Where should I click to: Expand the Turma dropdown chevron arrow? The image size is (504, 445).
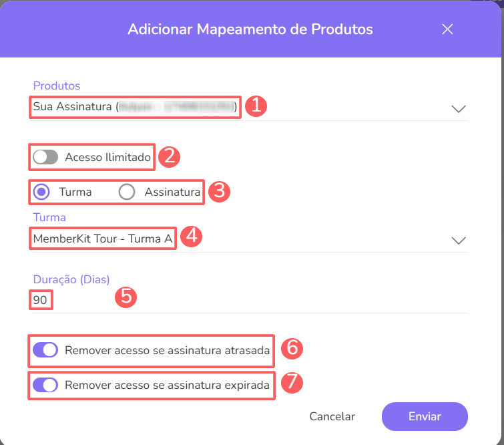[x=458, y=241]
